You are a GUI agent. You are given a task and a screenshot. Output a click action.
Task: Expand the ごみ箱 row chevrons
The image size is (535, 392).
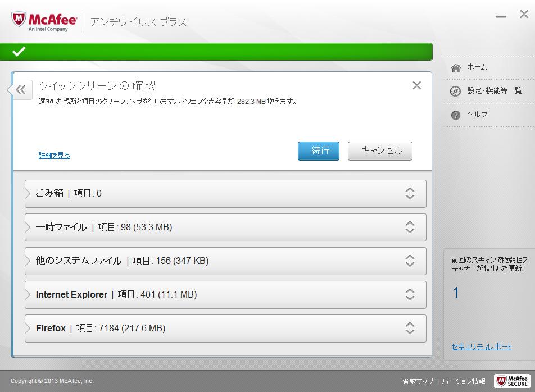click(410, 193)
